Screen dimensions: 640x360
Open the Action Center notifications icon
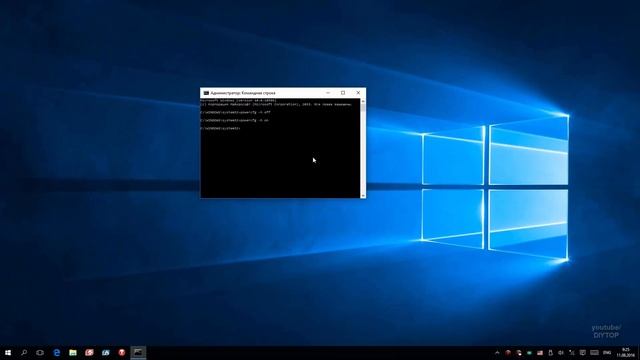coord(583,353)
